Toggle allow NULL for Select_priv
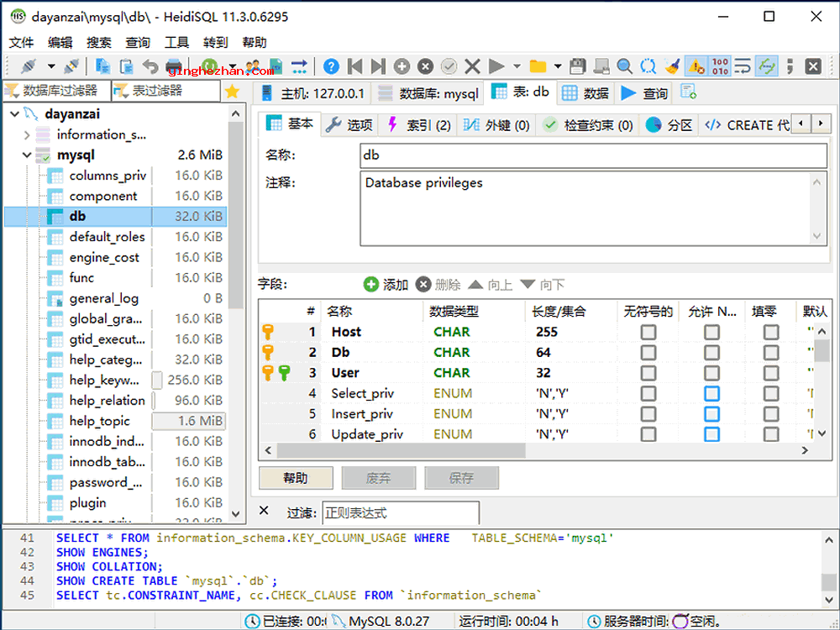The image size is (840, 630). pyautogui.click(x=711, y=393)
